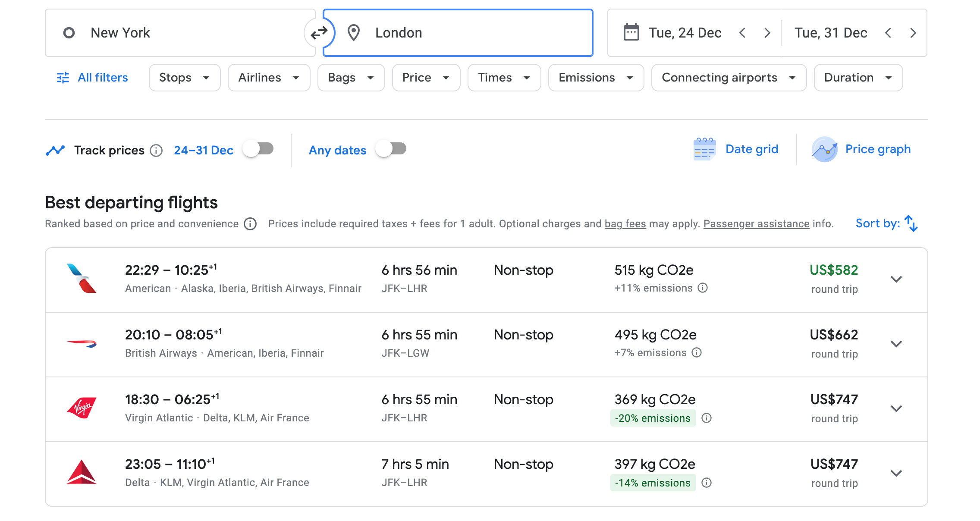
Task: Expand the American US$582 flight details
Action: click(x=896, y=279)
